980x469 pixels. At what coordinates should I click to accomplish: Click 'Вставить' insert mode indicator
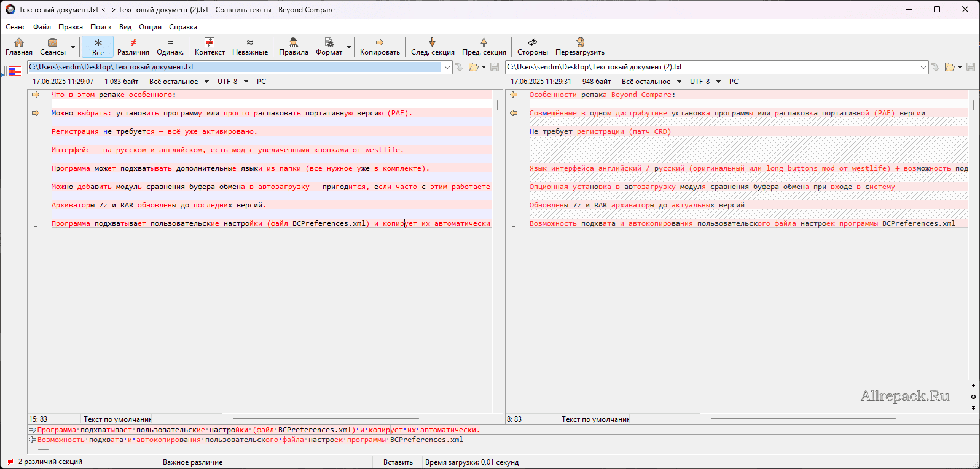398,462
